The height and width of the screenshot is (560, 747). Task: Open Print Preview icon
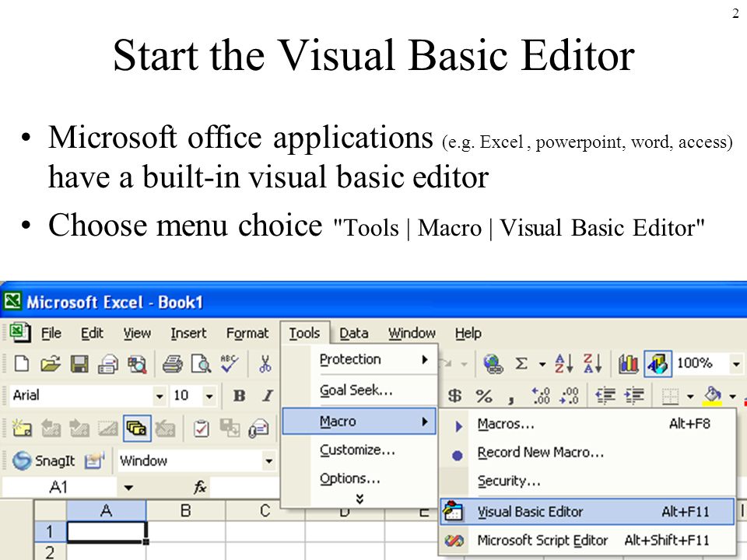point(201,364)
